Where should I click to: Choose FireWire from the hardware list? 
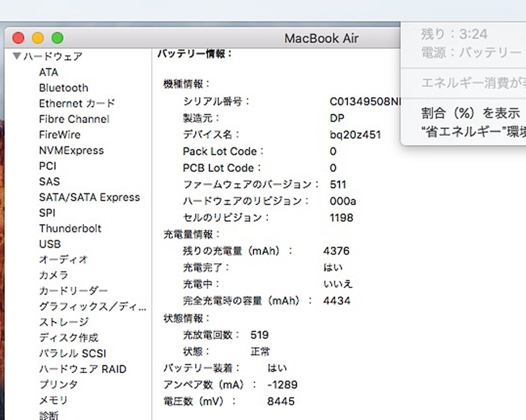pyautogui.click(x=60, y=135)
